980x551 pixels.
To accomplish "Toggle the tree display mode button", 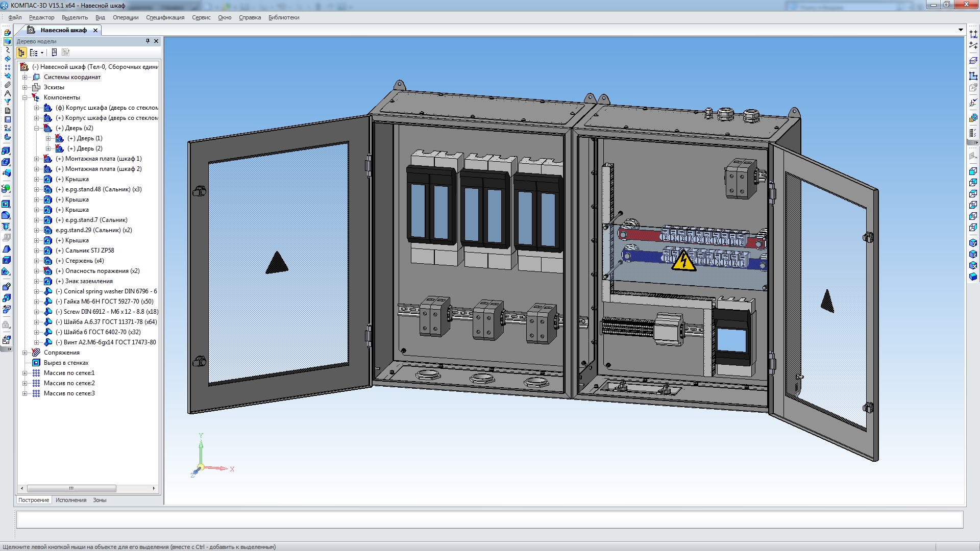I will (21, 53).
